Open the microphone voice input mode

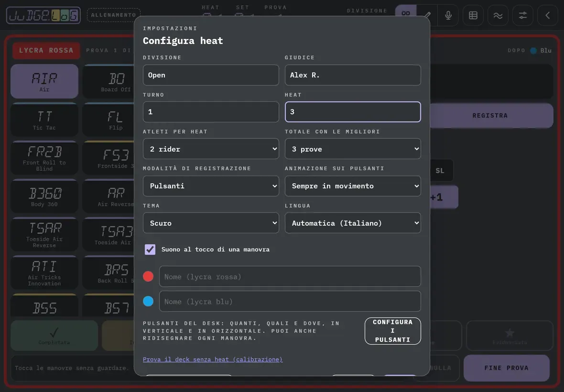coord(448,15)
